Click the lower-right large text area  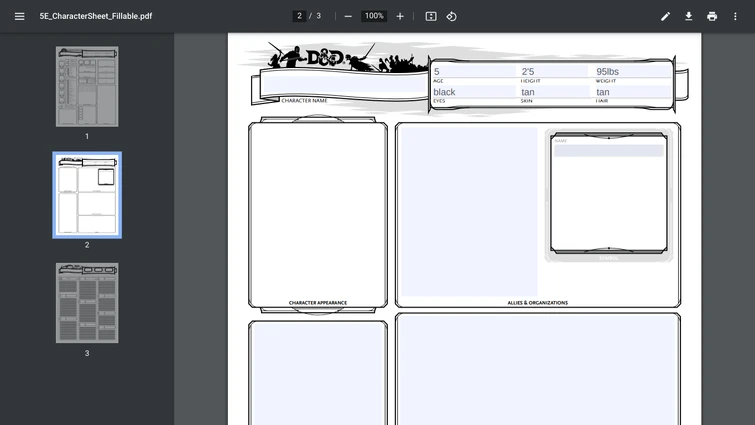click(538, 371)
